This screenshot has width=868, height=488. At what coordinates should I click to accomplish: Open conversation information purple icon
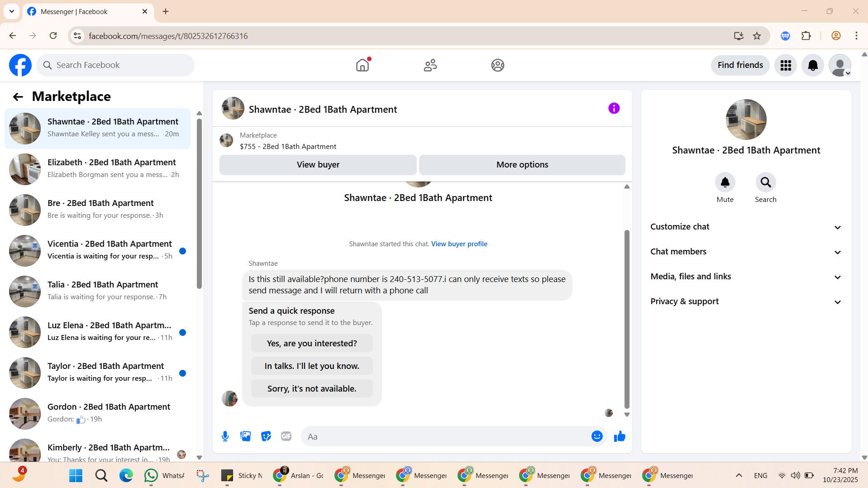click(x=614, y=109)
